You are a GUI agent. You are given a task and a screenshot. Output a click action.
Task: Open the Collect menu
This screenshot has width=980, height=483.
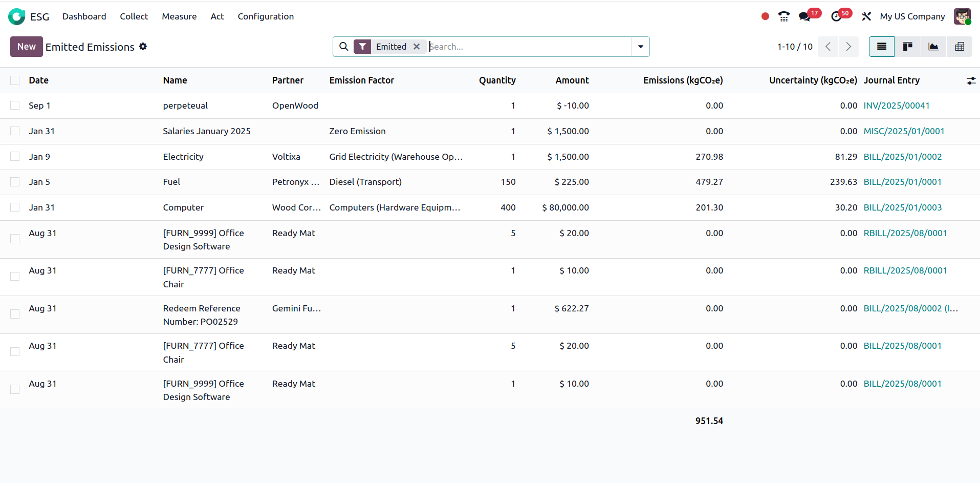(x=134, y=16)
